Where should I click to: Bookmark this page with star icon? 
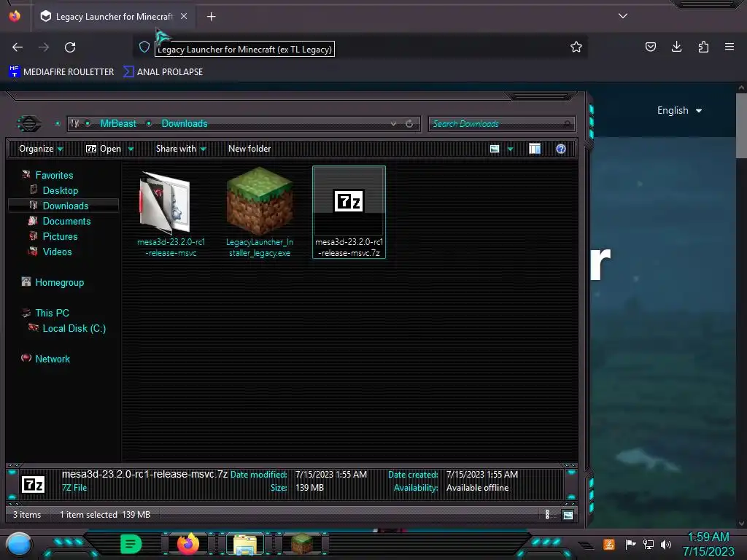point(576,47)
